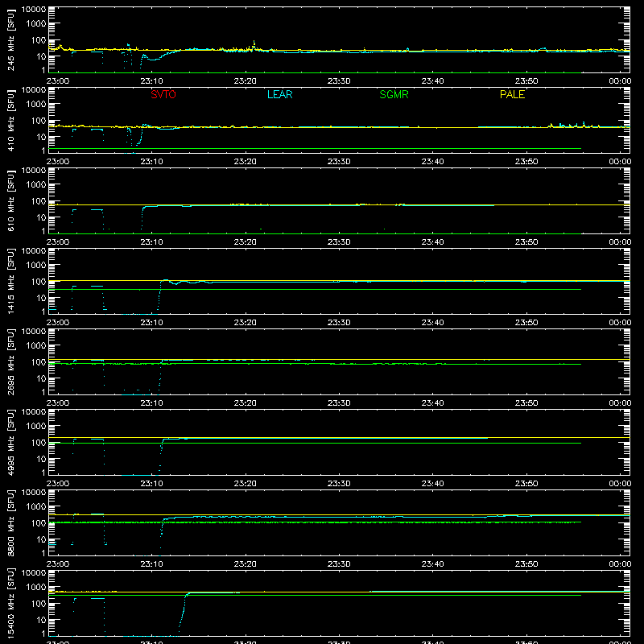
Task: Click the 23:00 tick under the 1415 MHz plot
Action: point(58,323)
